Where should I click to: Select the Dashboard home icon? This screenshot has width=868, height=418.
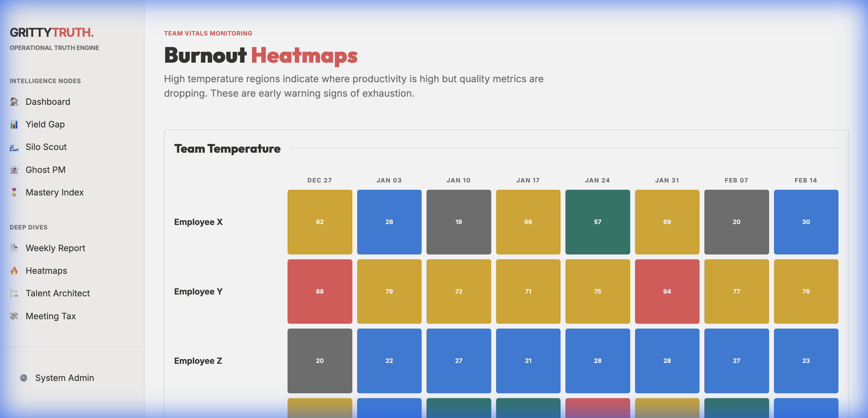click(x=14, y=102)
